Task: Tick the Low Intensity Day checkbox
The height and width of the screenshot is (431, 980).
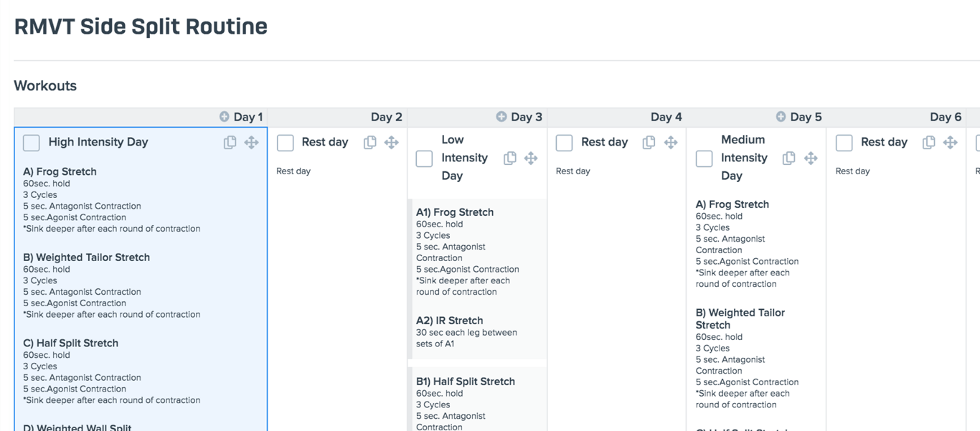Action: point(424,158)
